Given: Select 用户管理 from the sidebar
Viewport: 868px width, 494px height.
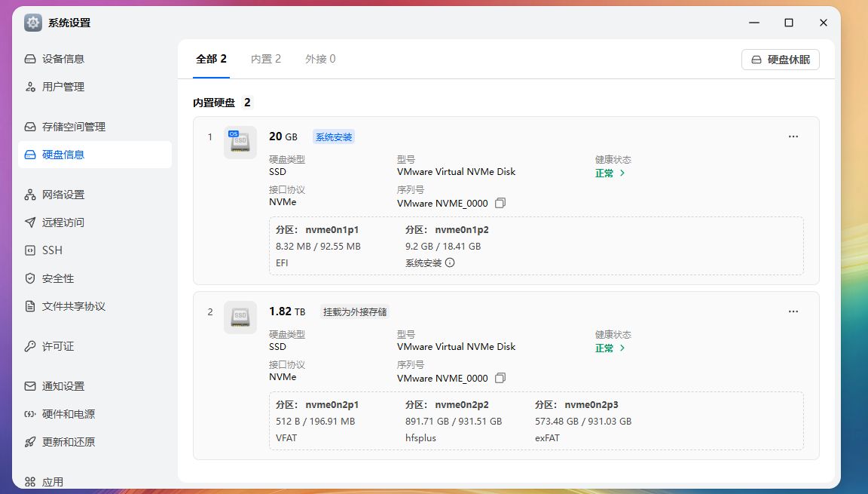Looking at the screenshot, I should (64, 86).
